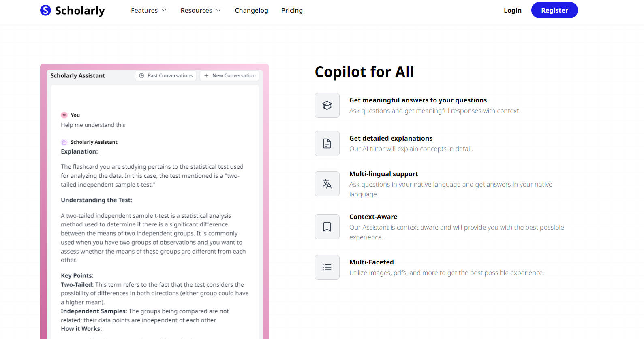The width and height of the screenshot is (644, 339).
Task: Click the list Multi-Faceted icon
Action: 327,267
